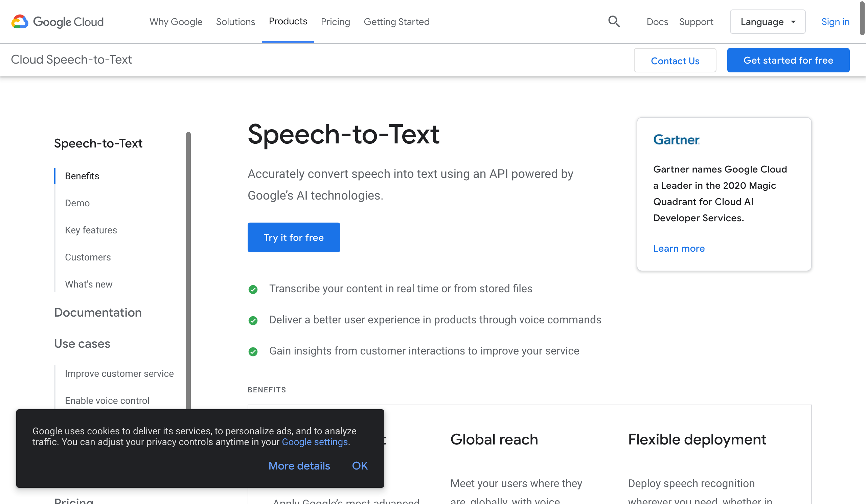
Task: Jump to Benefits in the sidebar
Action: coord(82,176)
